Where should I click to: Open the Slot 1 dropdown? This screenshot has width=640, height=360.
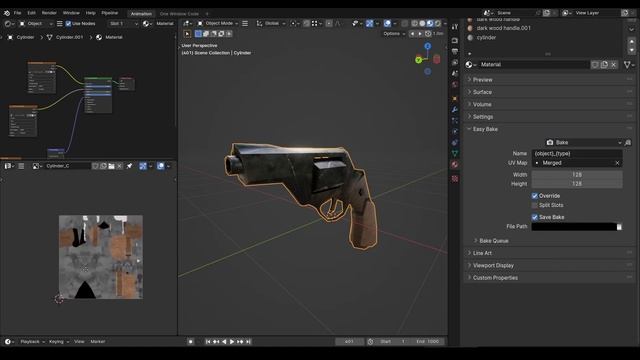click(x=124, y=24)
